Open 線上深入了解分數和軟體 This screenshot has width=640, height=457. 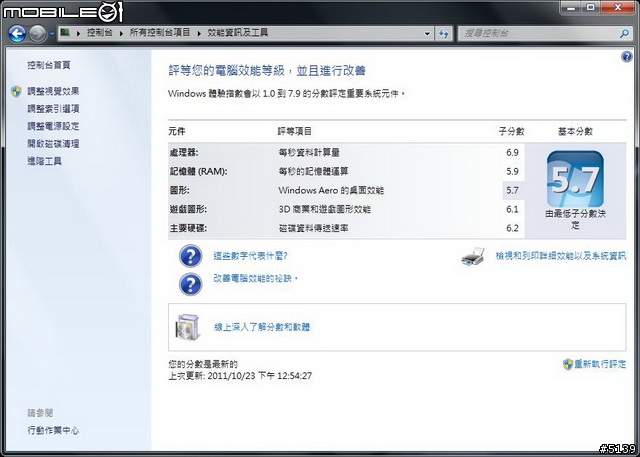(262, 327)
